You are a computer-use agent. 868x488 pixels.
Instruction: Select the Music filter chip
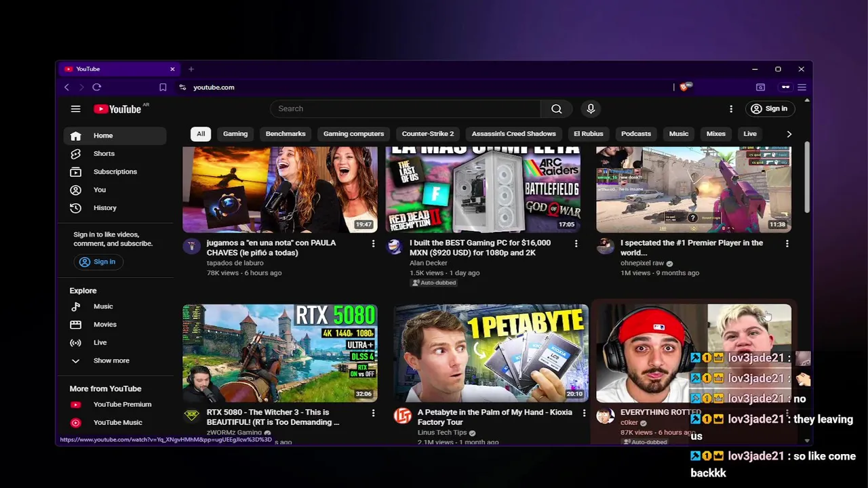coord(679,134)
